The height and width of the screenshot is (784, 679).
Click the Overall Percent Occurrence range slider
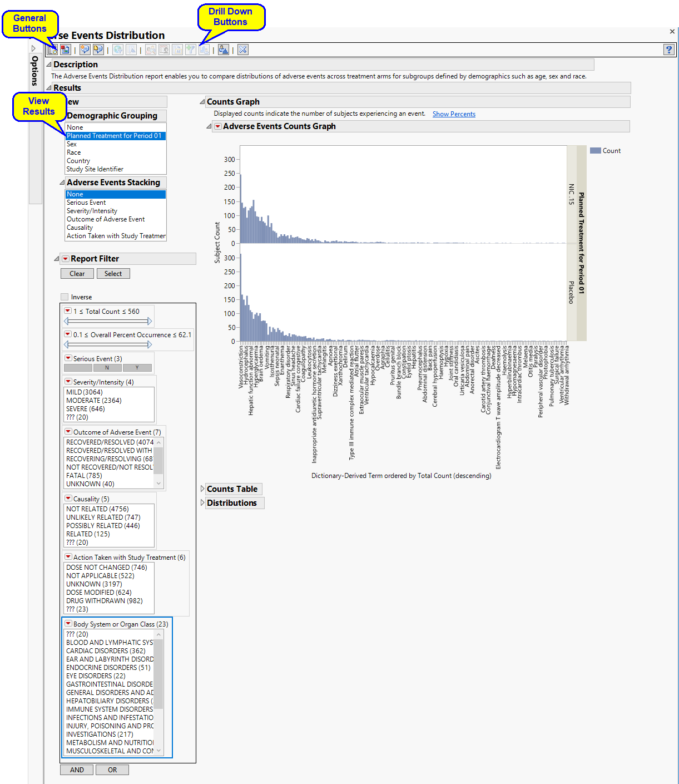(108, 344)
